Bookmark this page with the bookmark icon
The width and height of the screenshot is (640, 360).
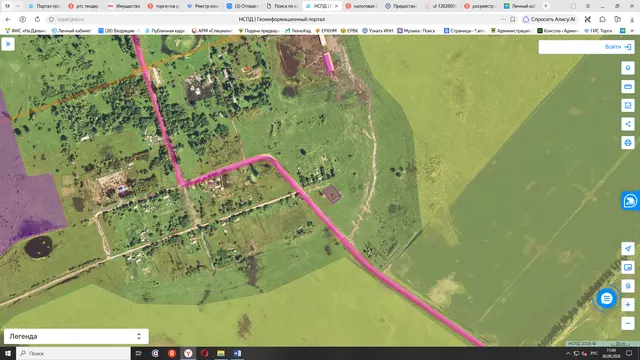click(x=513, y=19)
